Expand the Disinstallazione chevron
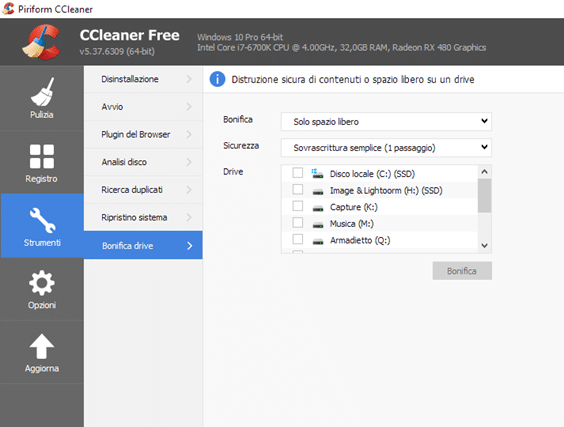Viewport: 564px width, 427px height. pos(189,79)
